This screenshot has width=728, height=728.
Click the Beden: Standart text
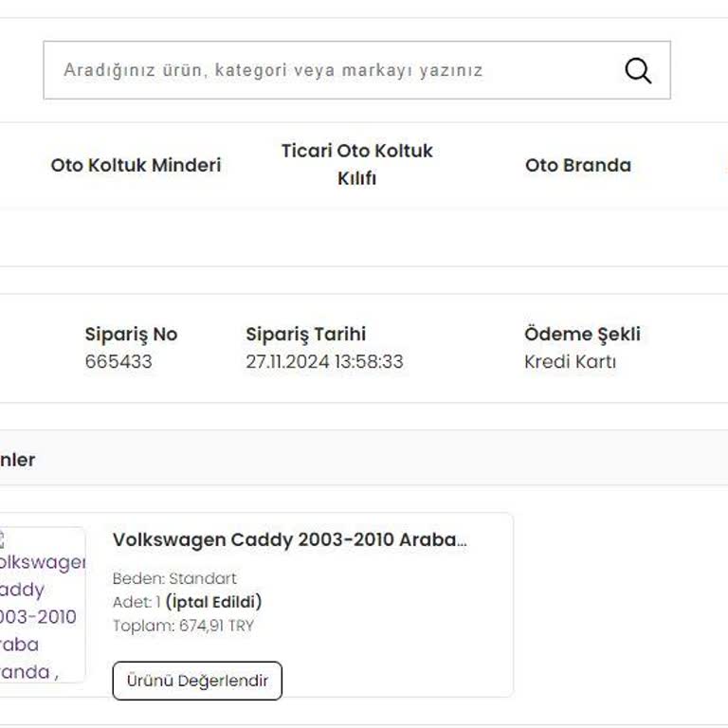[x=174, y=578]
